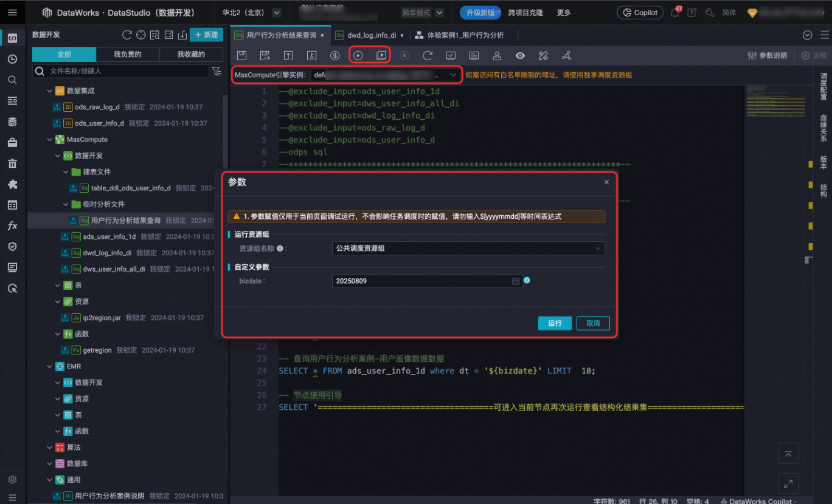Click the advanced run with parameters icon
The height and width of the screenshot is (504, 832).
pyautogui.click(x=381, y=55)
